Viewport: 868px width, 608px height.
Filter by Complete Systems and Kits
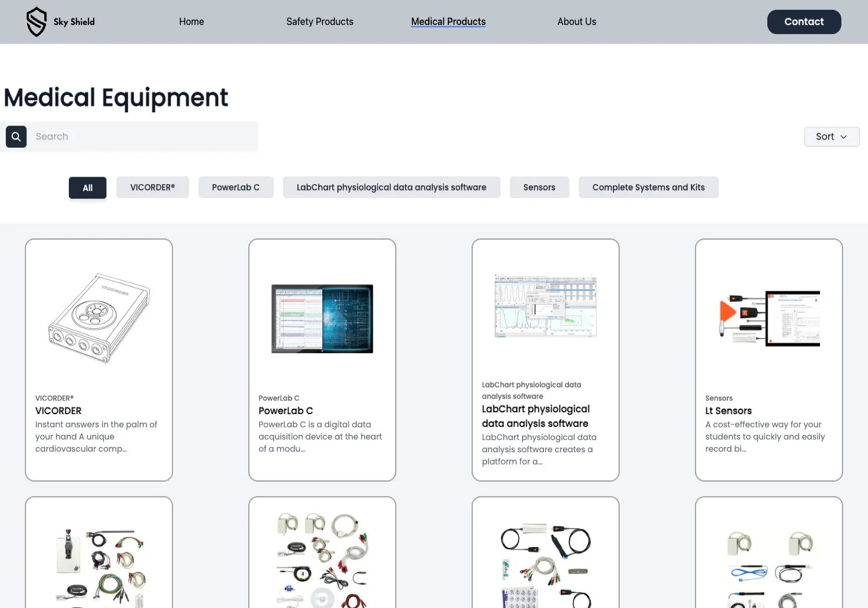(649, 188)
